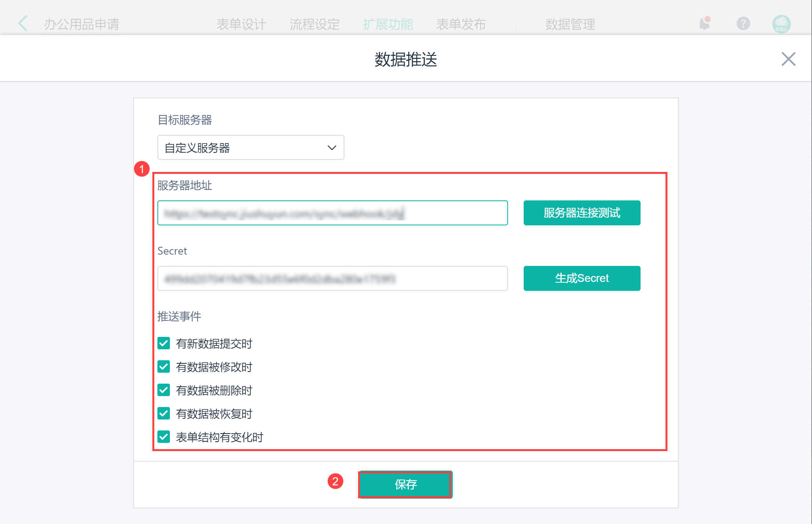Open the 流程设定 tab
This screenshot has height=524, width=812.
pyautogui.click(x=314, y=24)
